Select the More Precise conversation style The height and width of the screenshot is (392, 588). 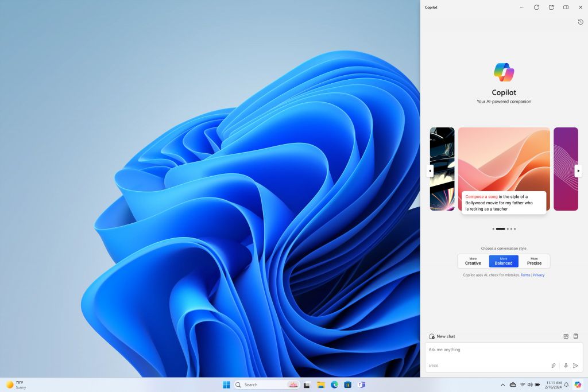pos(534,261)
